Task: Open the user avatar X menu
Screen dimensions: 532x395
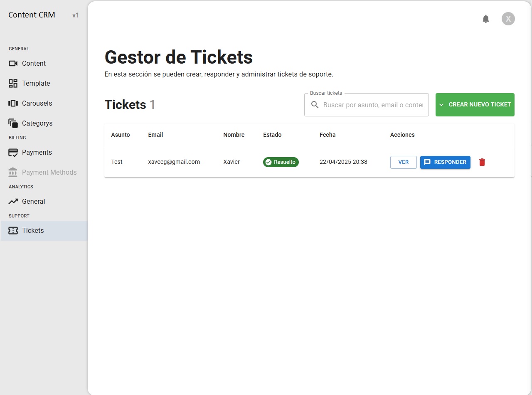Action: coord(508,19)
